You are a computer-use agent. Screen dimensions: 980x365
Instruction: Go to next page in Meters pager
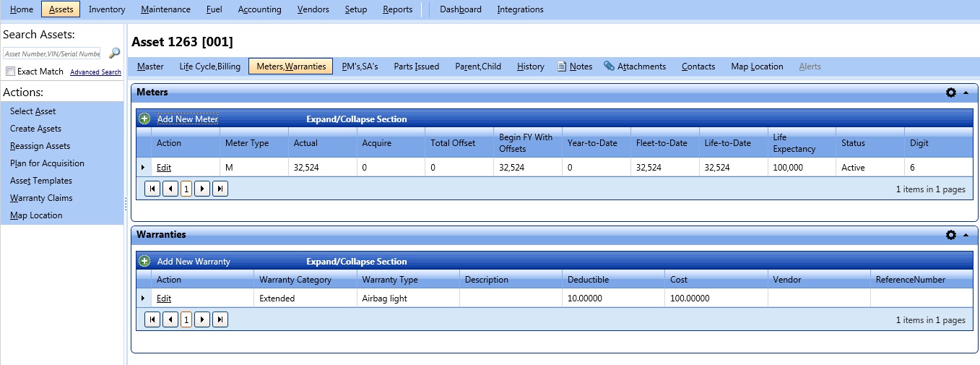click(x=203, y=189)
